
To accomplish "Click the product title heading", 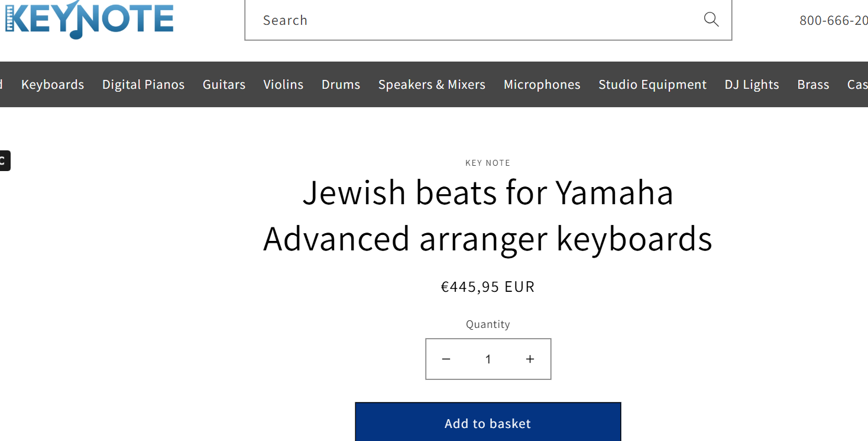I will [x=488, y=215].
